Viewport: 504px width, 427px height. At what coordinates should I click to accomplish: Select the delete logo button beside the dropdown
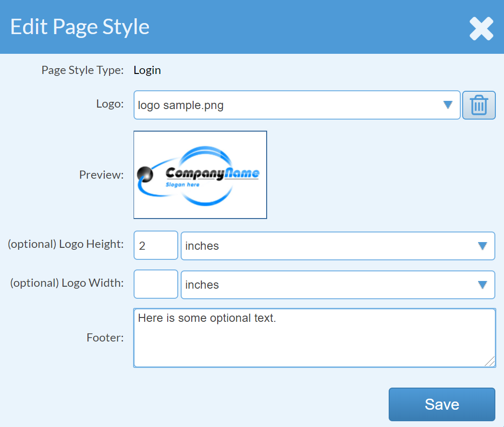479,105
